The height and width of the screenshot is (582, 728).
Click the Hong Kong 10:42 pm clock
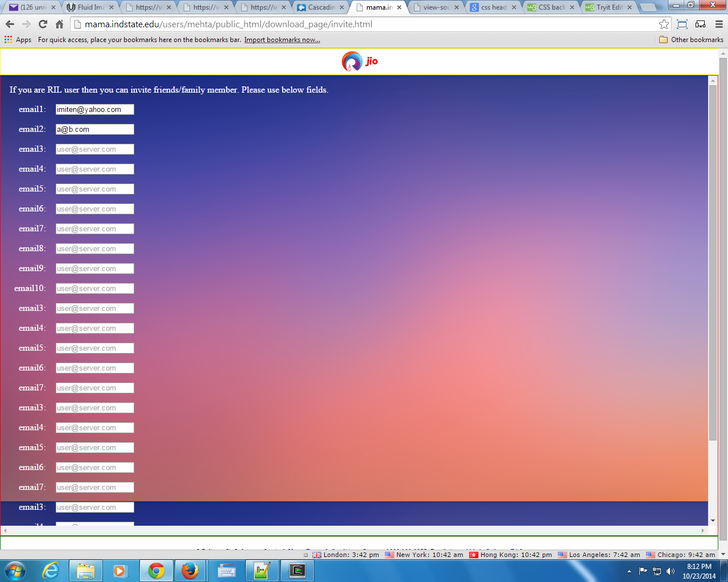511,555
